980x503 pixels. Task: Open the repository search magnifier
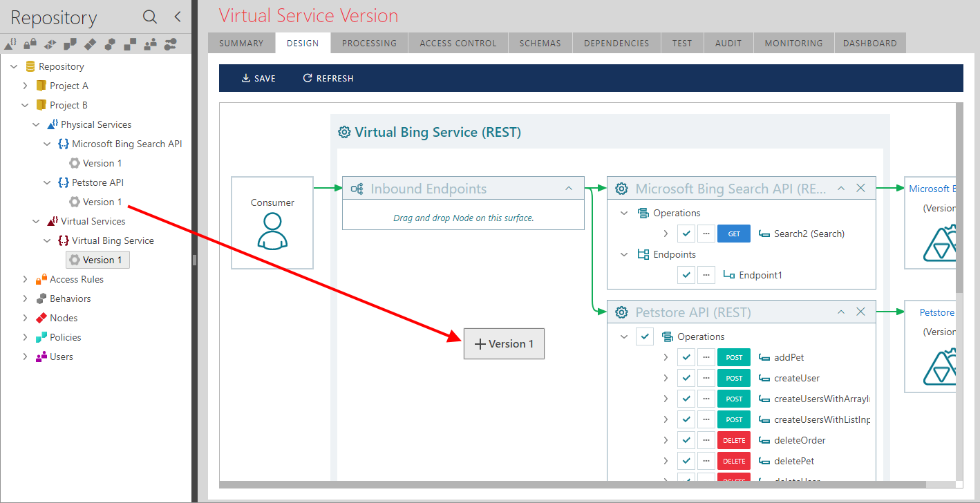150,17
